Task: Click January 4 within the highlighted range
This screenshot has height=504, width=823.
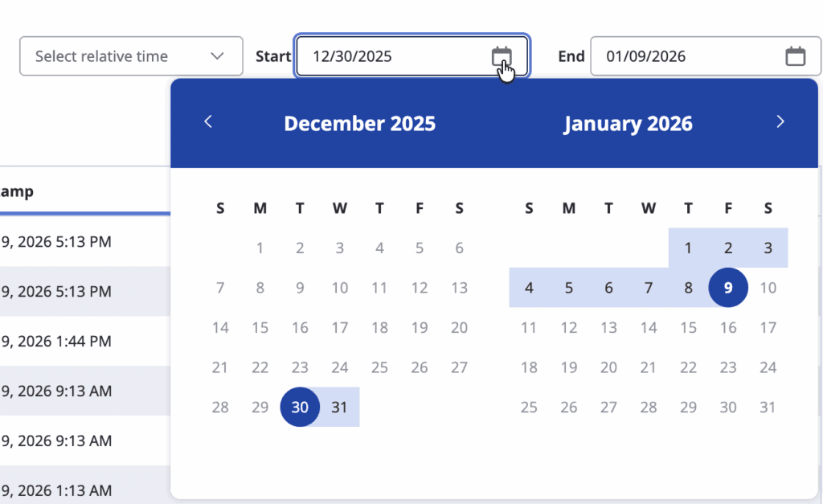Action: 529,287
